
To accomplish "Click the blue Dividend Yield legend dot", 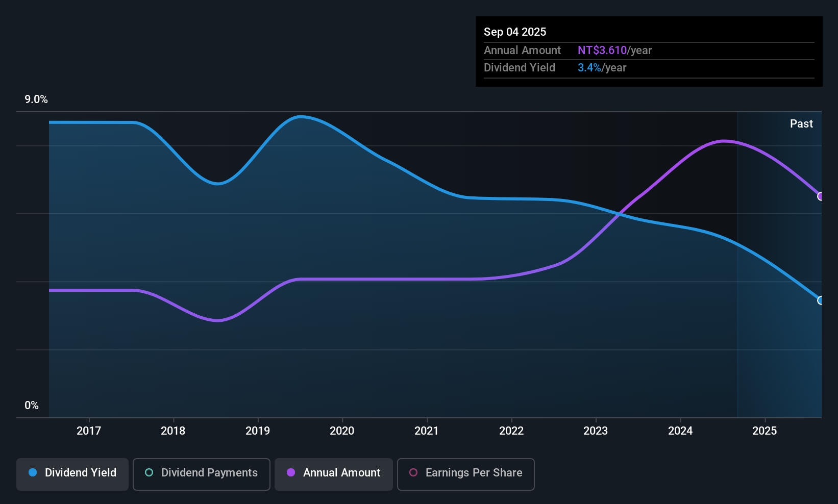I will (32, 472).
